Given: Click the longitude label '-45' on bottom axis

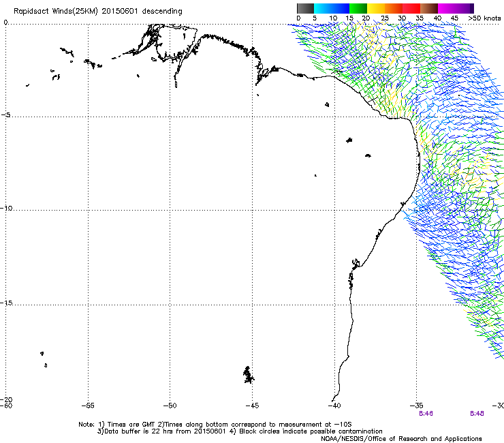Looking at the screenshot, I should (252, 406).
